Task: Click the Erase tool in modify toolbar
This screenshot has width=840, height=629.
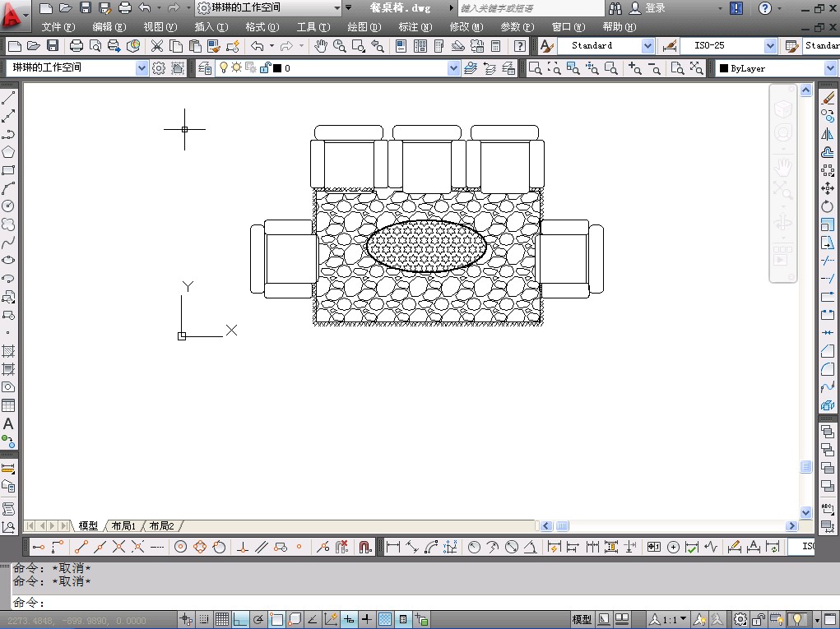Action: click(828, 98)
